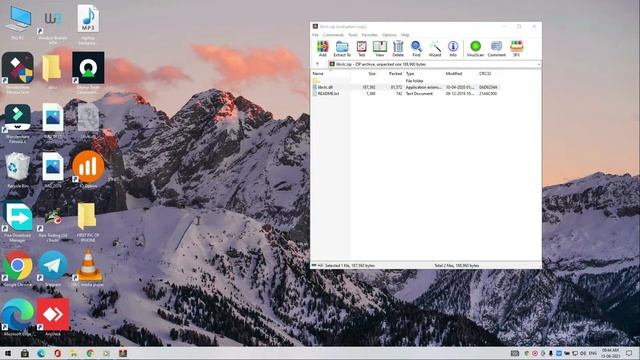The height and width of the screenshot is (360, 640).
Task: Select the Wondershare Filmora X desktop icon
Action: [x=18, y=124]
